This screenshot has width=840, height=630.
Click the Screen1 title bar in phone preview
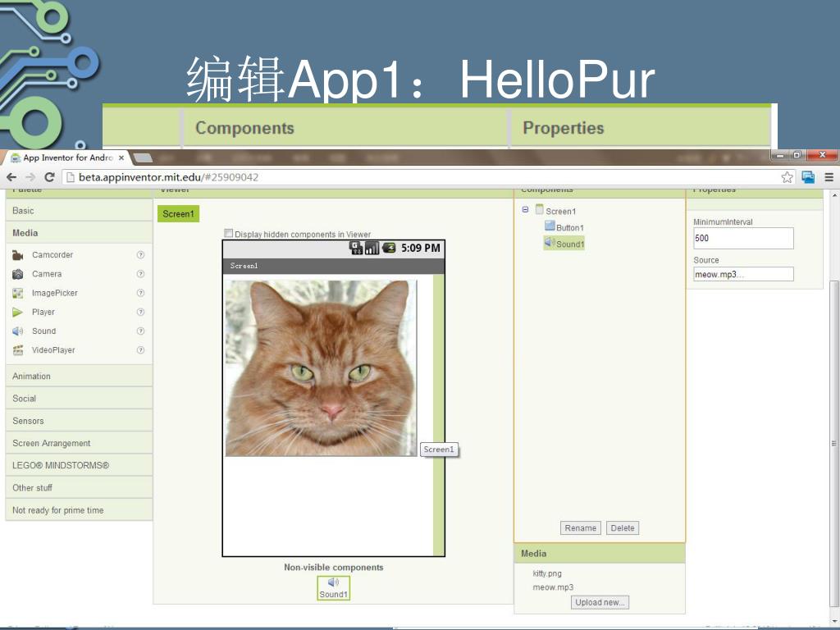coord(333,266)
